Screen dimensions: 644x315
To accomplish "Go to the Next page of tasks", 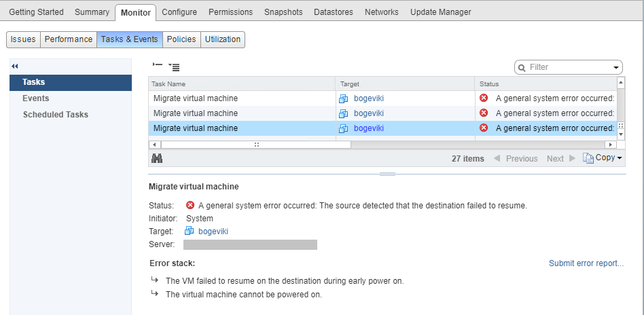I will tap(555, 158).
